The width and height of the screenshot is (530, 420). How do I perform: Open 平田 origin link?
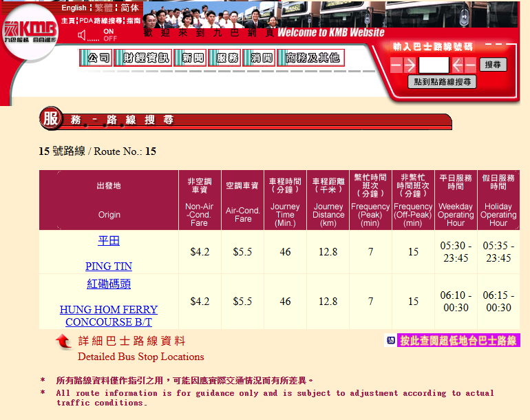(109, 241)
